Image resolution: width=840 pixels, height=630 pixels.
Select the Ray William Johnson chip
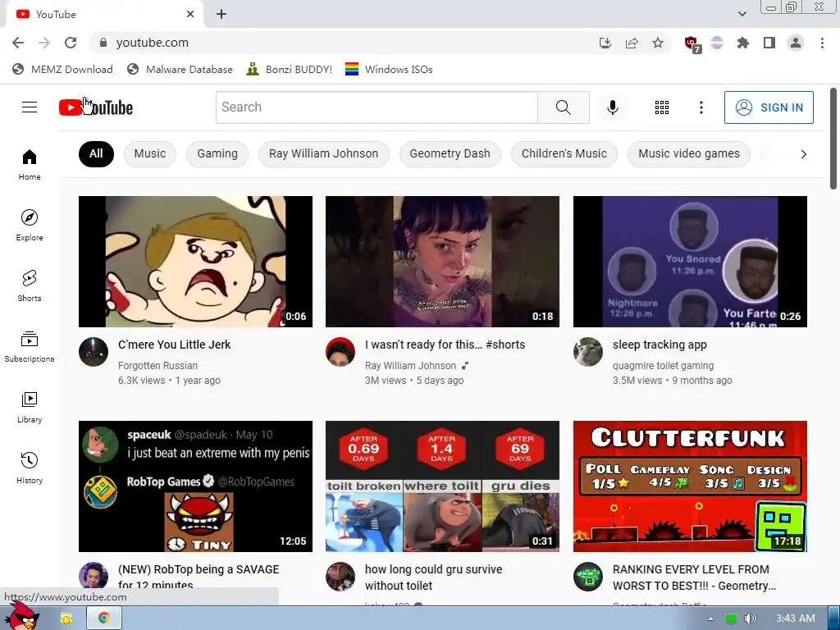(x=323, y=154)
